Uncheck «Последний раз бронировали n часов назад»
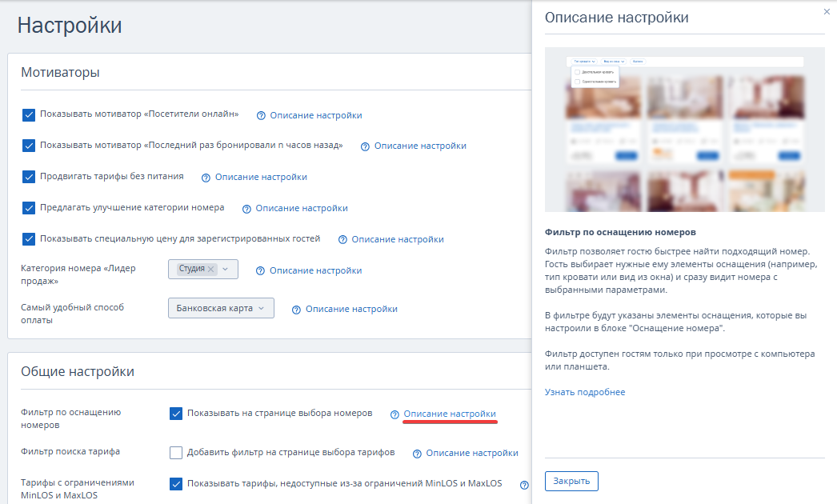837x504 pixels. coord(29,146)
